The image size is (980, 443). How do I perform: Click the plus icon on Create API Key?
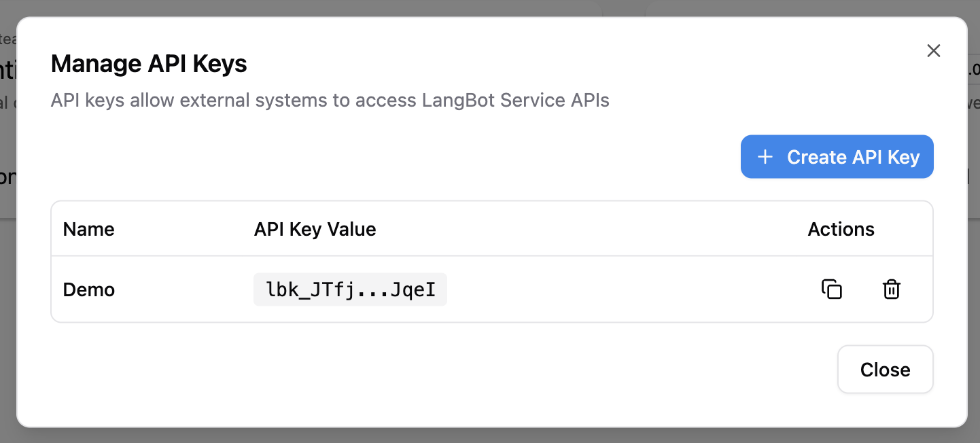pos(765,156)
